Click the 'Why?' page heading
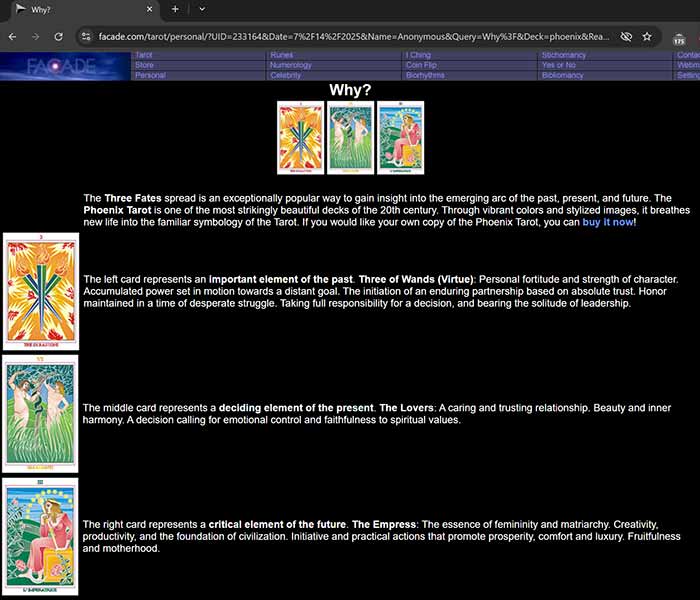 click(x=350, y=90)
